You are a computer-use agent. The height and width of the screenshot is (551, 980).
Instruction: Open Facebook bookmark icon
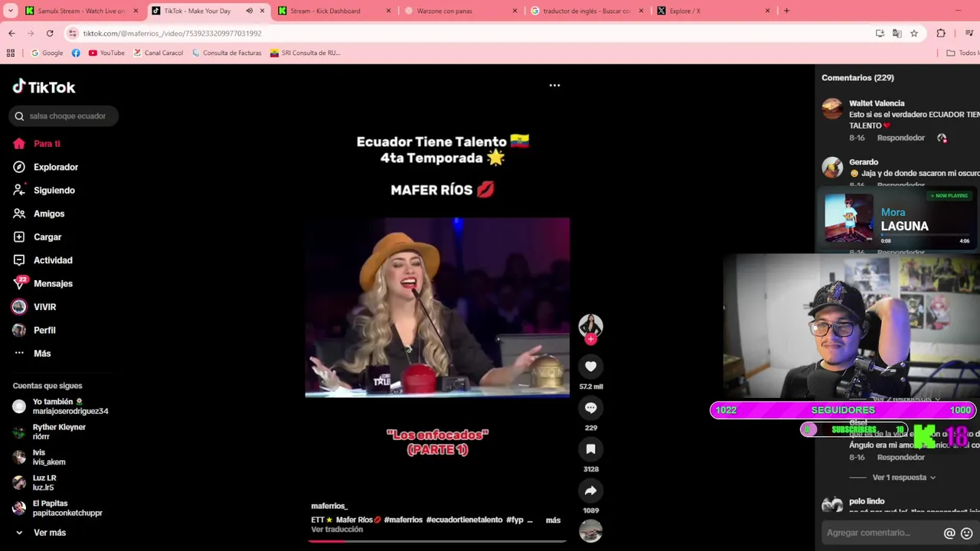pyautogui.click(x=76, y=53)
